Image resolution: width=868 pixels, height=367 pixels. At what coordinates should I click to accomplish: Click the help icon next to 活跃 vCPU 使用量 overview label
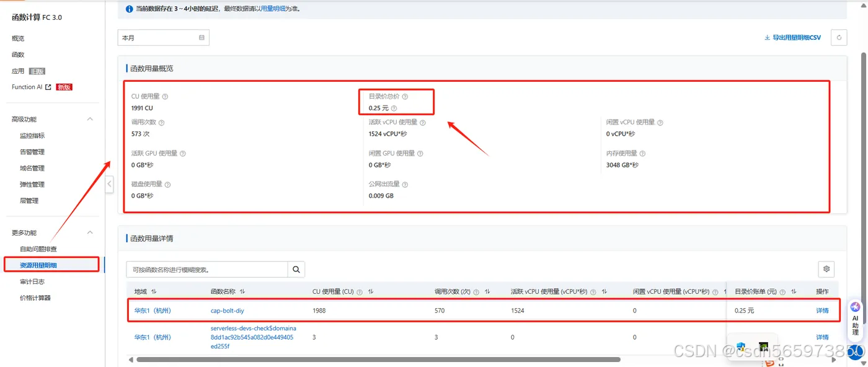[423, 123]
